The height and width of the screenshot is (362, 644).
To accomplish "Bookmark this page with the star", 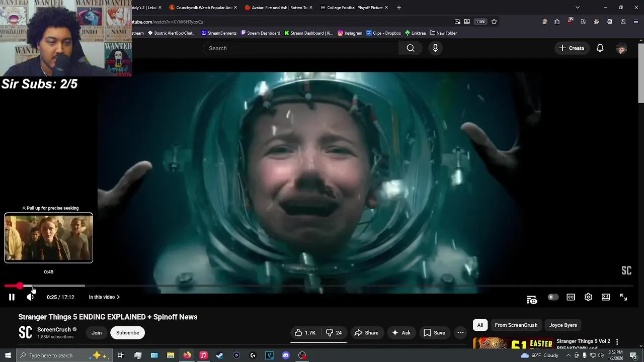I will click(x=494, y=22).
